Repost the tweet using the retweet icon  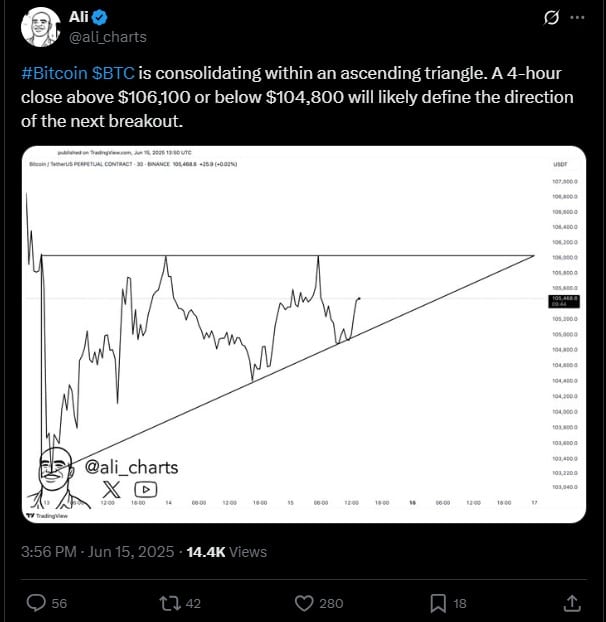pos(170,602)
